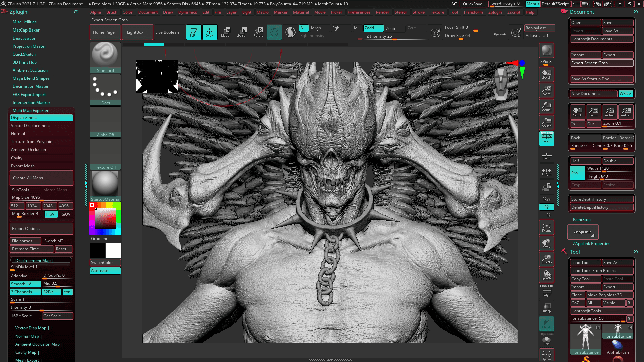Expand Vector Disp Map settings
The height and width of the screenshot is (362, 644).
click(32, 328)
